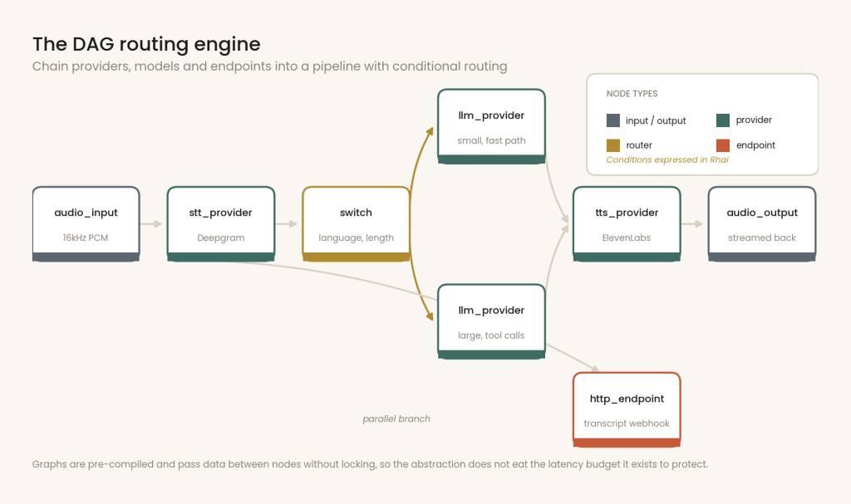Select the switch router node

(x=356, y=224)
